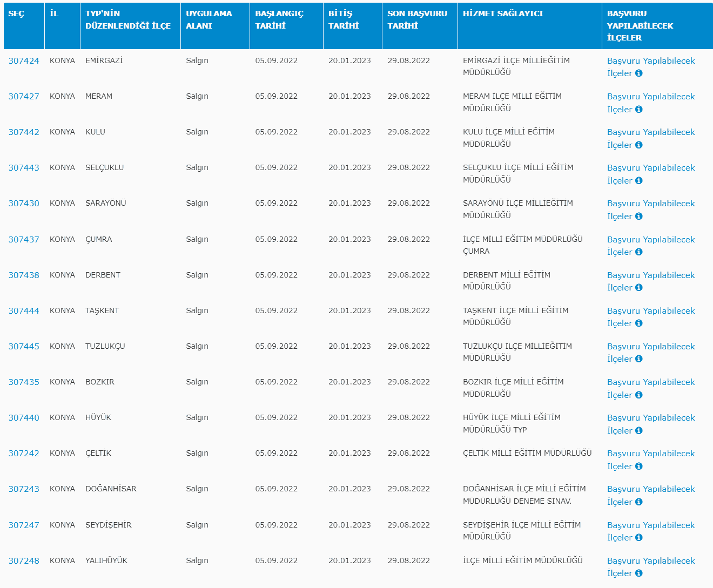Click the info icon in the MERAM row
Image resolution: width=713 pixels, height=588 pixels.
tap(638, 109)
